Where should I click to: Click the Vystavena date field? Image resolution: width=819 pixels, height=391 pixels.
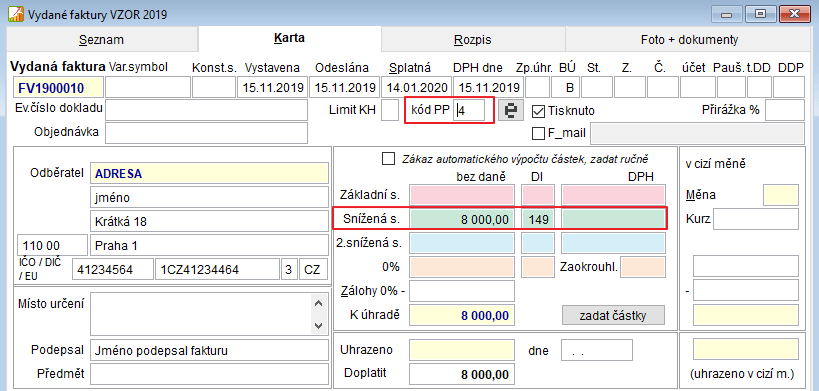click(x=272, y=87)
